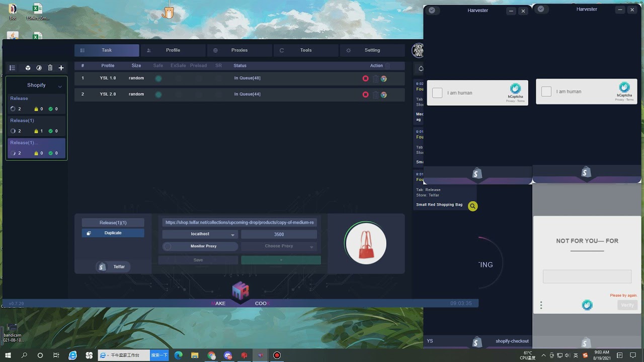This screenshot has width=644, height=362.
Task: Delete task YSL 2.0 with trash icon
Action: pyautogui.click(x=375, y=95)
